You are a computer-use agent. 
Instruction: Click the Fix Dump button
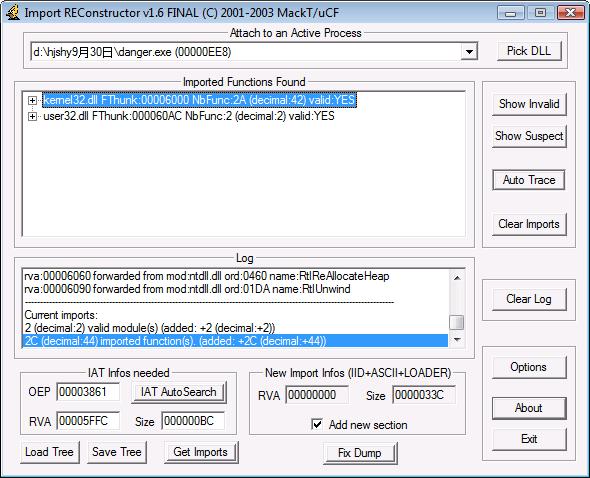(360, 453)
